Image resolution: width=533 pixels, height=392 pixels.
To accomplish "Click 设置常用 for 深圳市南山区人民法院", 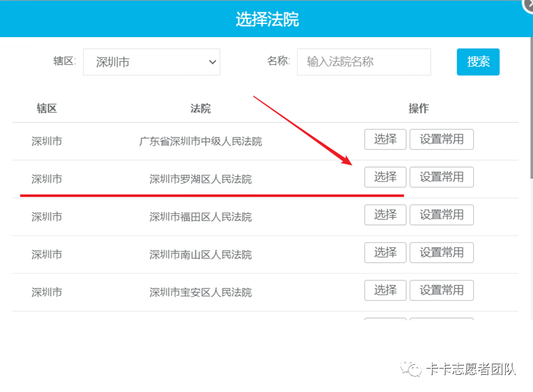I will tap(442, 253).
